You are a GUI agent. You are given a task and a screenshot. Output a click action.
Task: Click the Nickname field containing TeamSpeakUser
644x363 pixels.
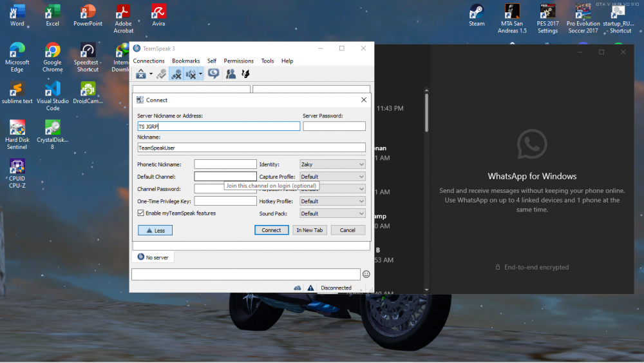pyautogui.click(x=251, y=148)
